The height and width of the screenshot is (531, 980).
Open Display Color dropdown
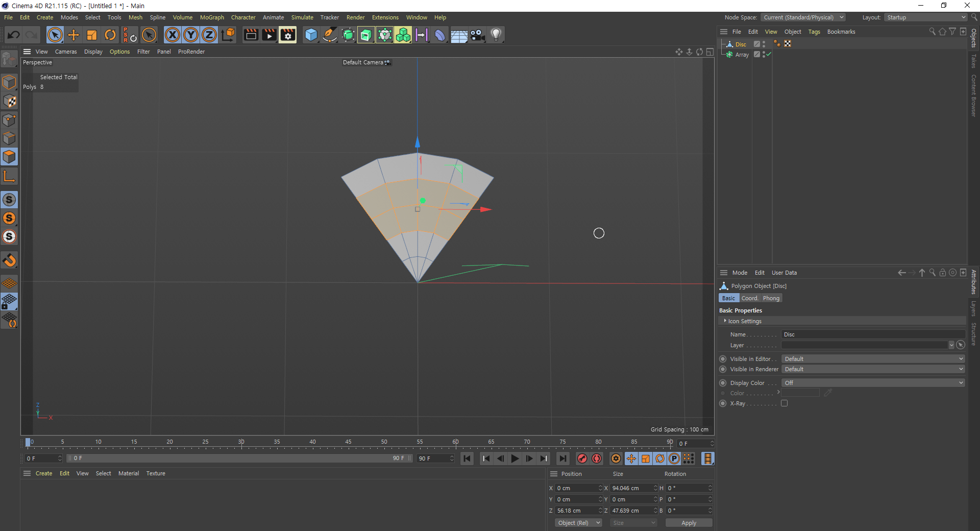[873, 383]
